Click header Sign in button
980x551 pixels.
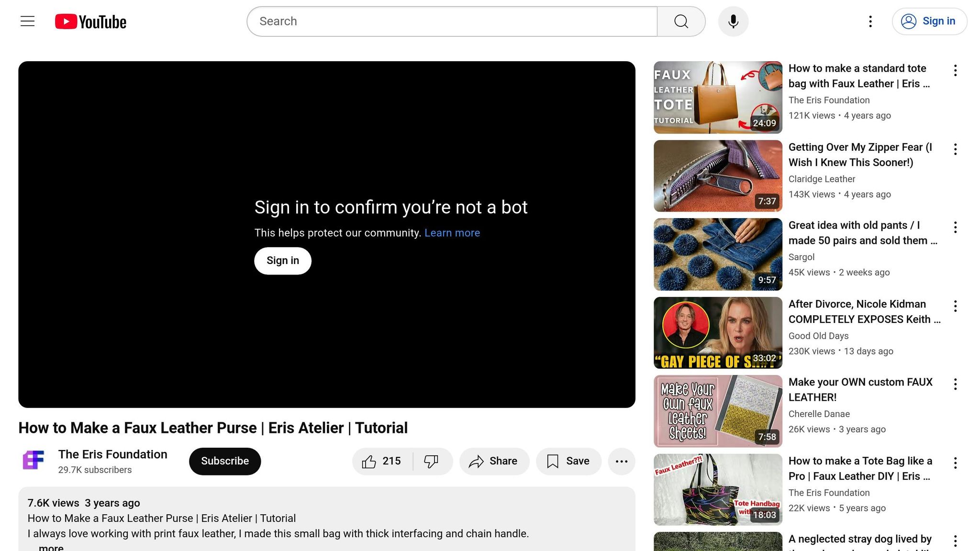pyautogui.click(x=929, y=22)
